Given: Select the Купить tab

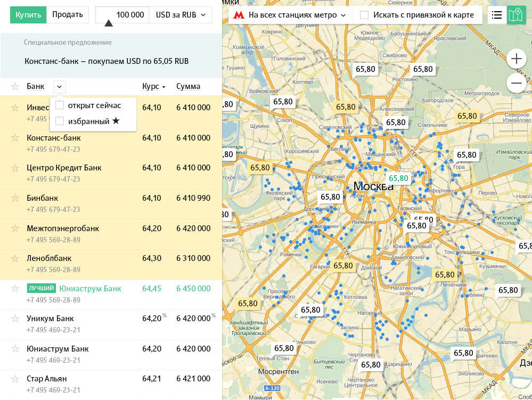Looking at the screenshot, I should (28, 15).
